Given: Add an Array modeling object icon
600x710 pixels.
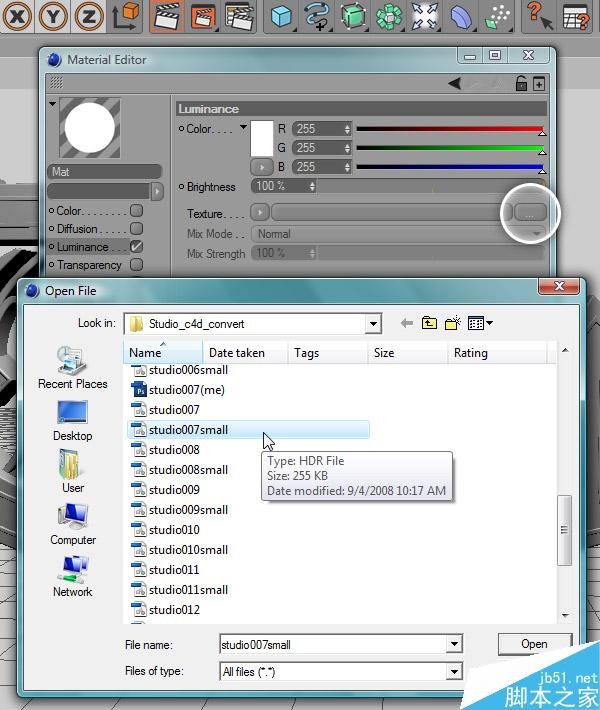Looking at the screenshot, I should (389, 16).
